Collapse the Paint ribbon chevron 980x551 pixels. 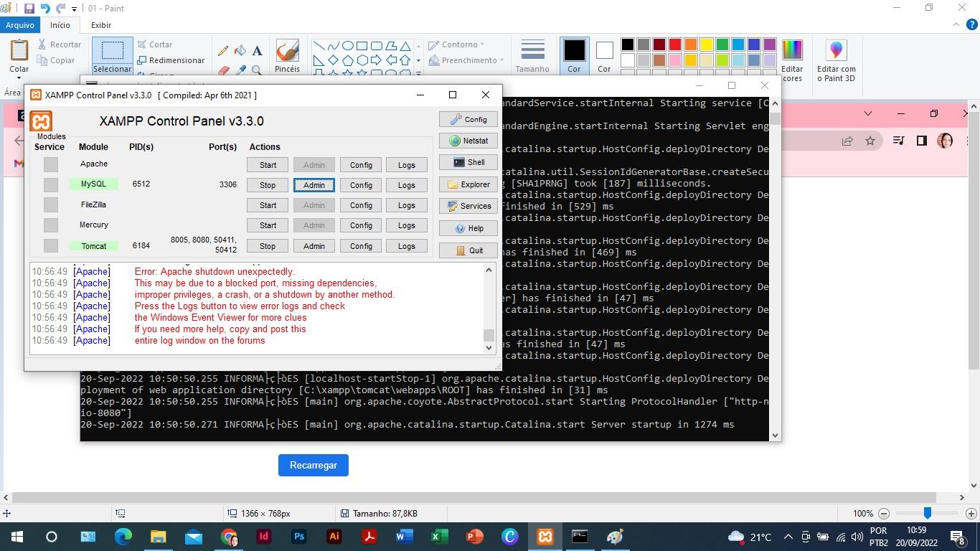[956, 25]
